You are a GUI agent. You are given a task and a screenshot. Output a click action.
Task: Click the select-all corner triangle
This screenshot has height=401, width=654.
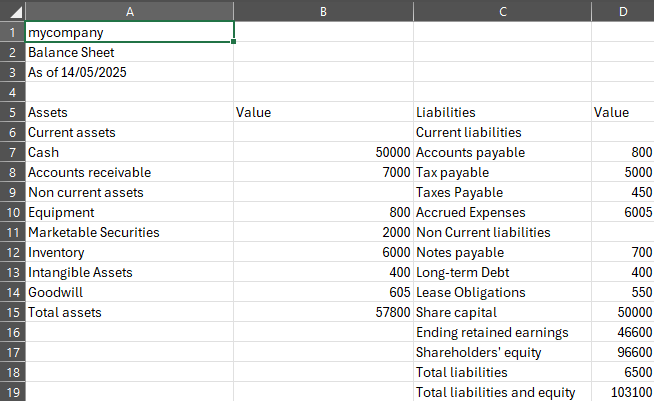click(16, 13)
